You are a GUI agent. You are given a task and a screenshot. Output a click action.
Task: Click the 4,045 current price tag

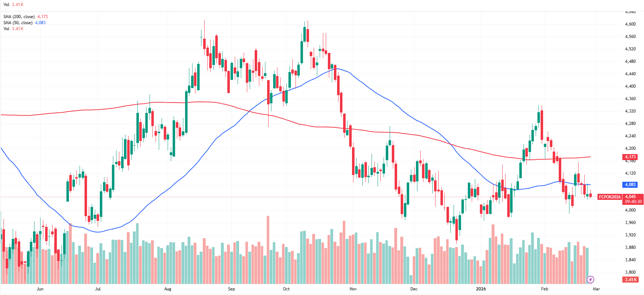(x=631, y=197)
